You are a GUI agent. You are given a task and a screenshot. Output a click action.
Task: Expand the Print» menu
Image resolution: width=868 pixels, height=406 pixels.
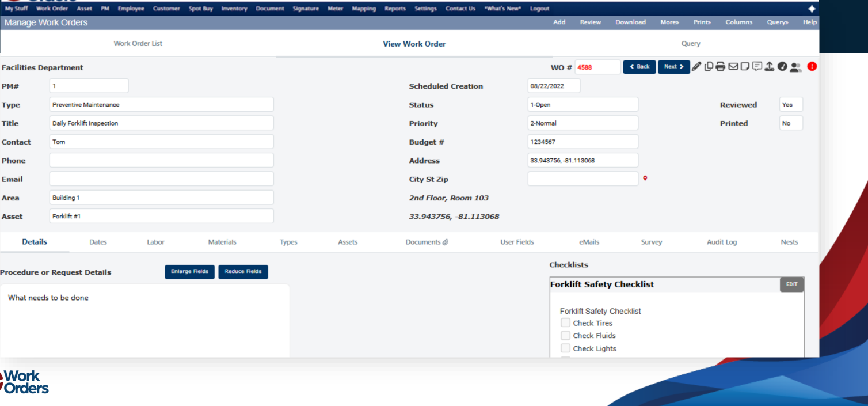[x=702, y=22]
